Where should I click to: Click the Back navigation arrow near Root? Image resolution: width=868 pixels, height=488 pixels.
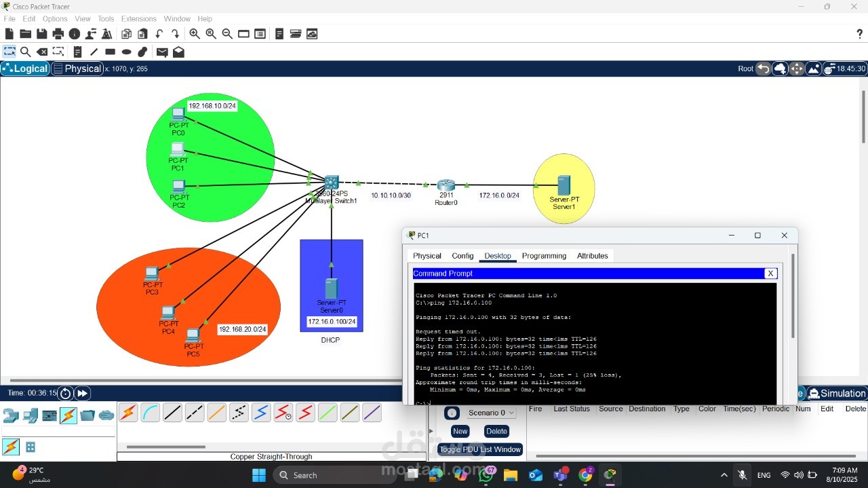pyautogui.click(x=764, y=69)
